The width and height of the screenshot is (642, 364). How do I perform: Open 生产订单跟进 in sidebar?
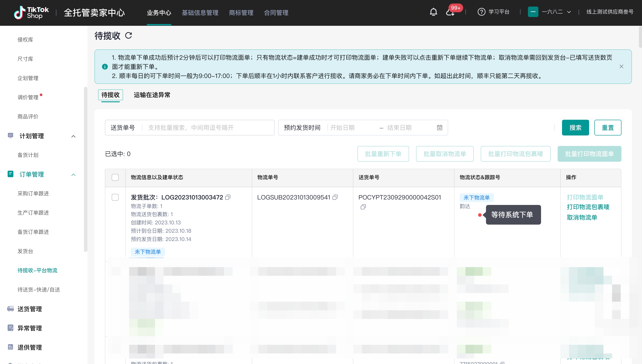pyautogui.click(x=33, y=213)
